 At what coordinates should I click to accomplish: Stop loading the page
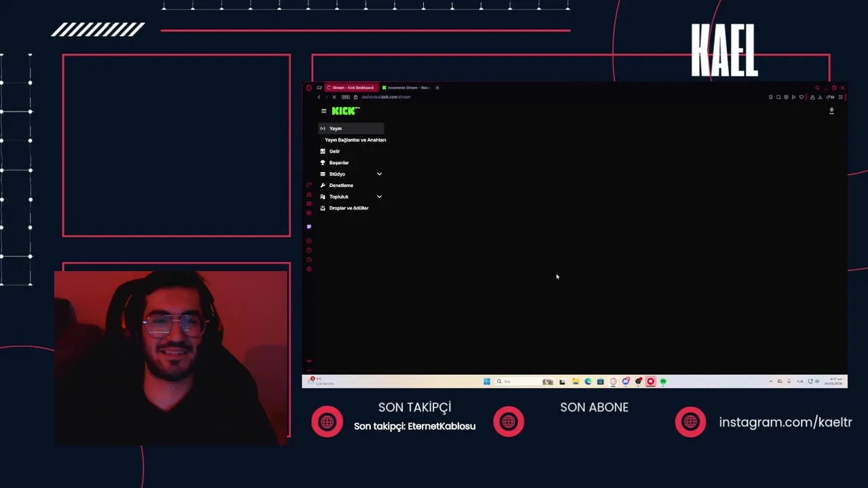(x=334, y=97)
